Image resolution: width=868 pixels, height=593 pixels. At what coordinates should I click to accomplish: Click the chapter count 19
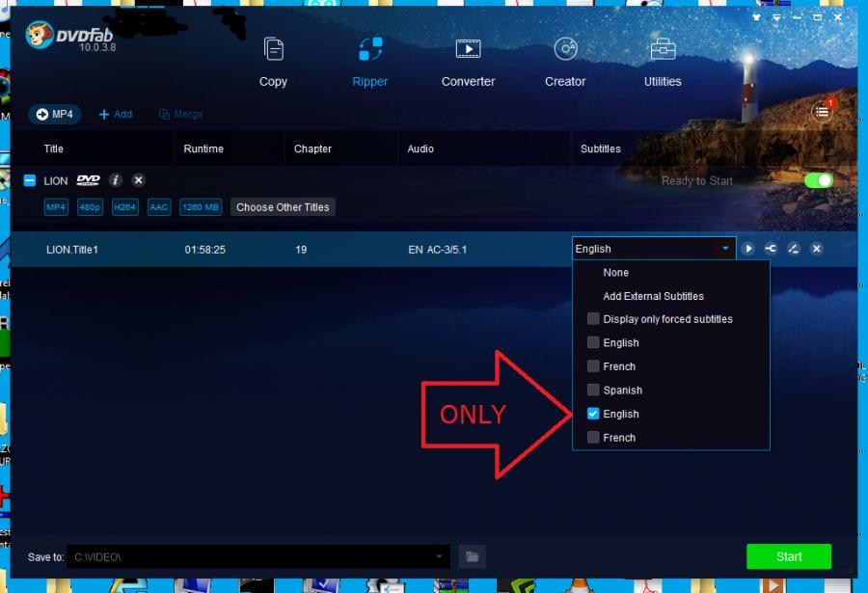tap(301, 250)
